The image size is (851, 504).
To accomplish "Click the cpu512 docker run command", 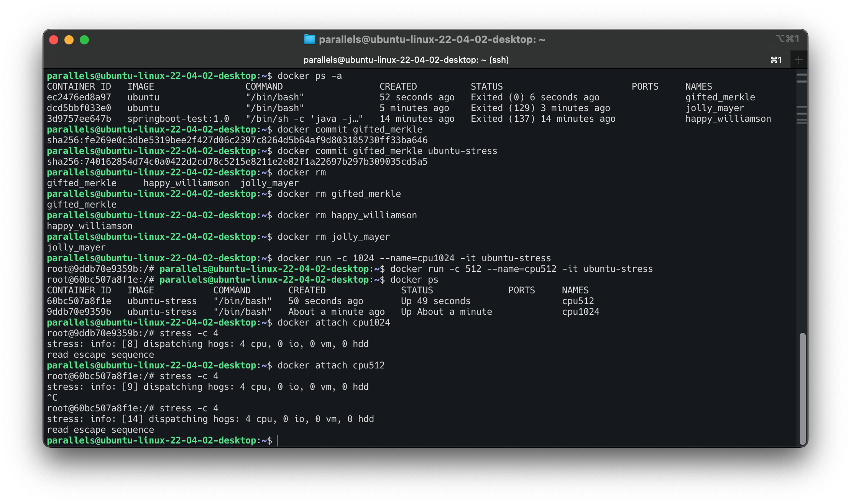I will 521,269.
